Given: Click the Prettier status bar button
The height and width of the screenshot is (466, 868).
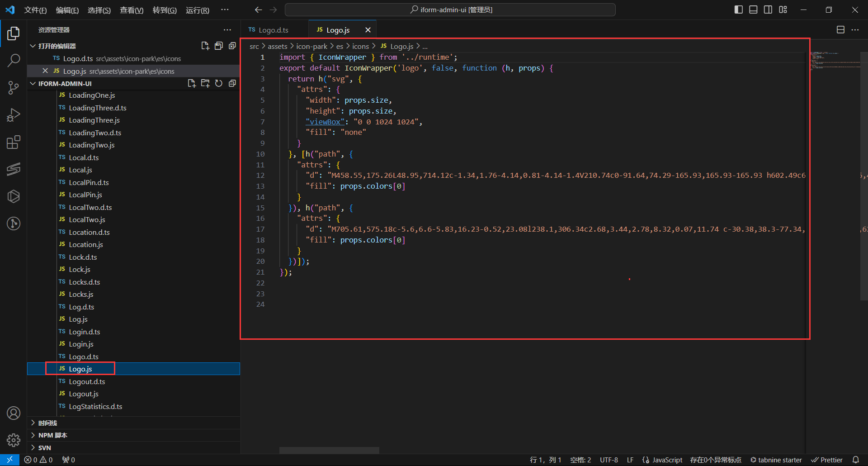Looking at the screenshot, I should pos(827,460).
